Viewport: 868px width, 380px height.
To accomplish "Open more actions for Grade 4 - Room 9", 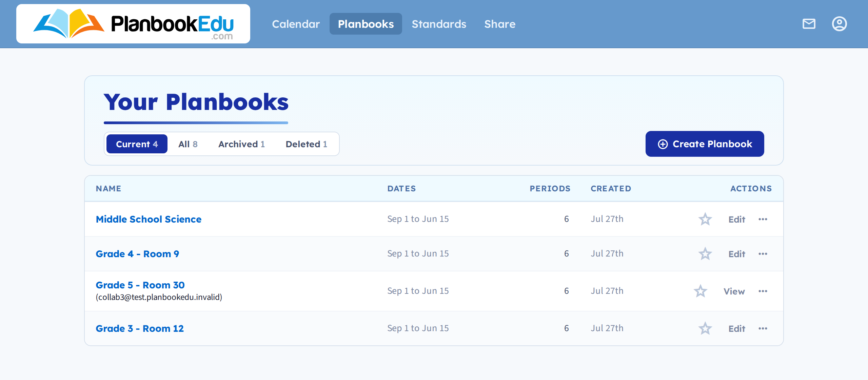I will 763,254.
